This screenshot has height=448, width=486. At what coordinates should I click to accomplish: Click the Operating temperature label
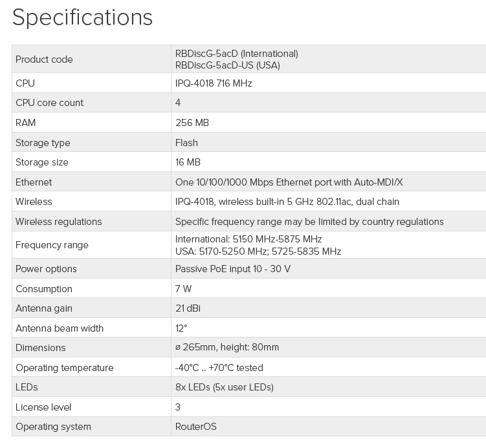(x=65, y=368)
